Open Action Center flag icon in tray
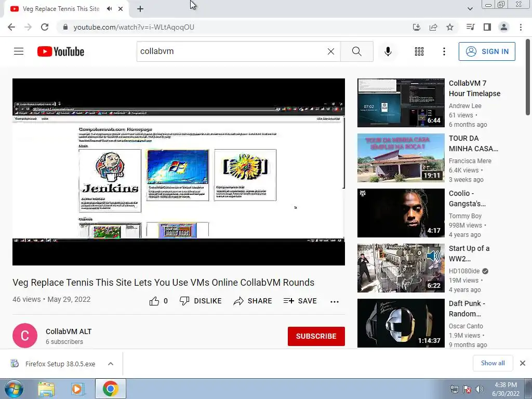Viewport: 532px width, 399px height. click(x=467, y=390)
